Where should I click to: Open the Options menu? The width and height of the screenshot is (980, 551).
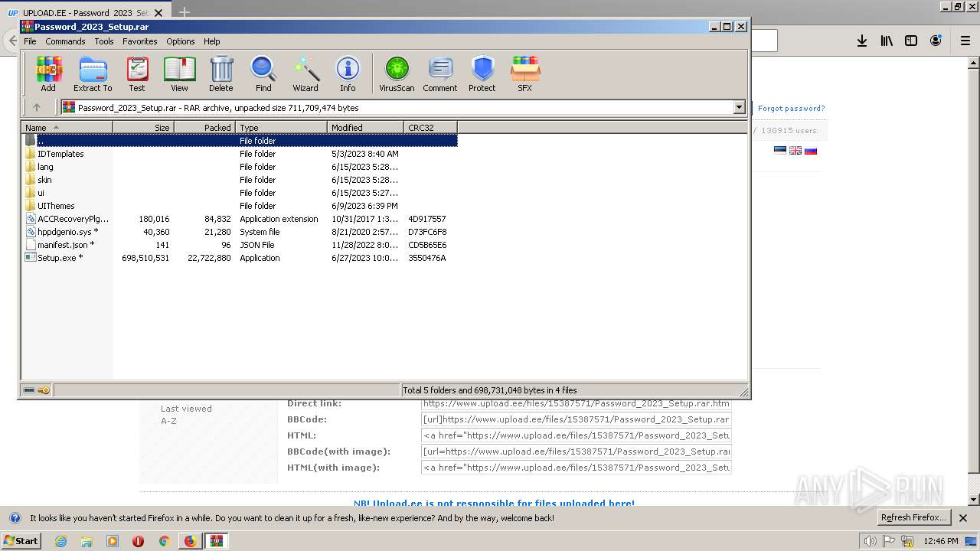(181, 41)
